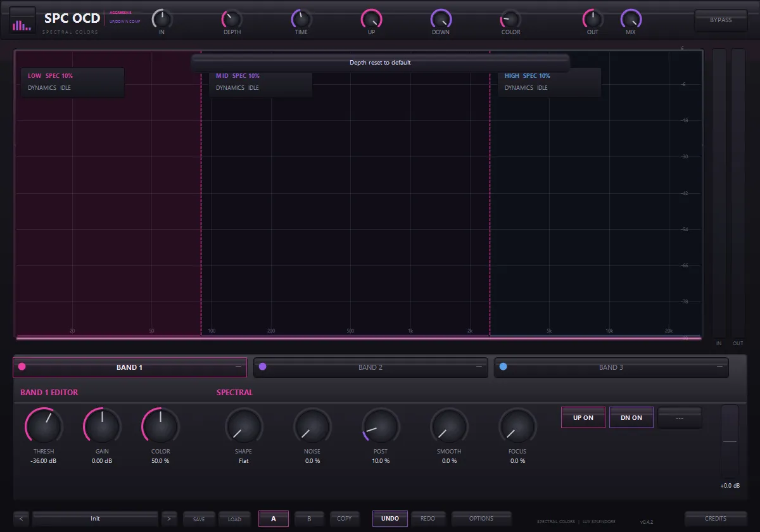Screen dimensions: 760x532
Task: Click the POST 10.0 % value
Action: pyautogui.click(x=381, y=461)
